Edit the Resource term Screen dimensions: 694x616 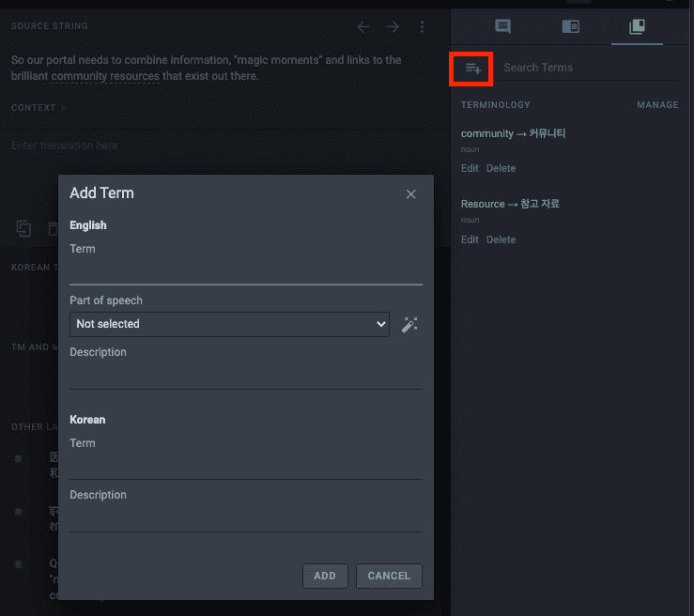470,239
